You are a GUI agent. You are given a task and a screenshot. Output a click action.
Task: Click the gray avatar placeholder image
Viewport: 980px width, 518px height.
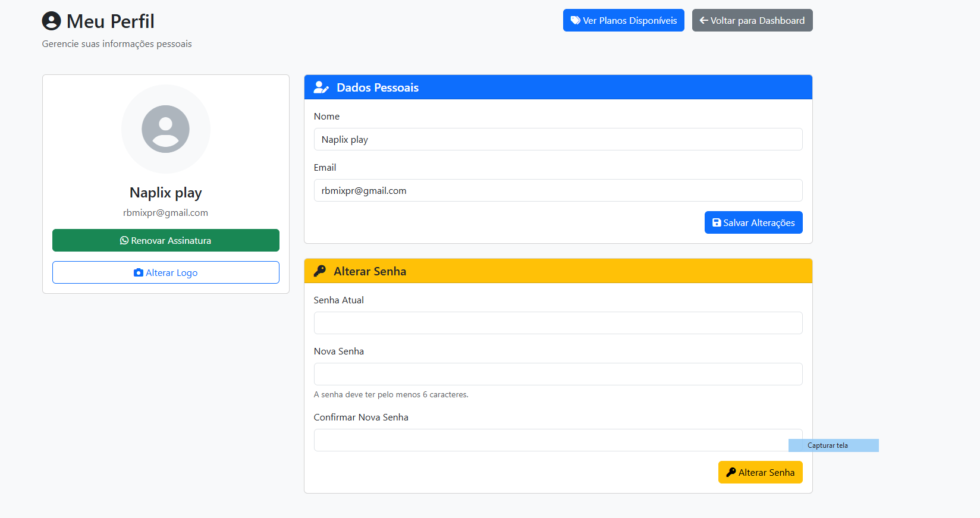[x=165, y=129]
